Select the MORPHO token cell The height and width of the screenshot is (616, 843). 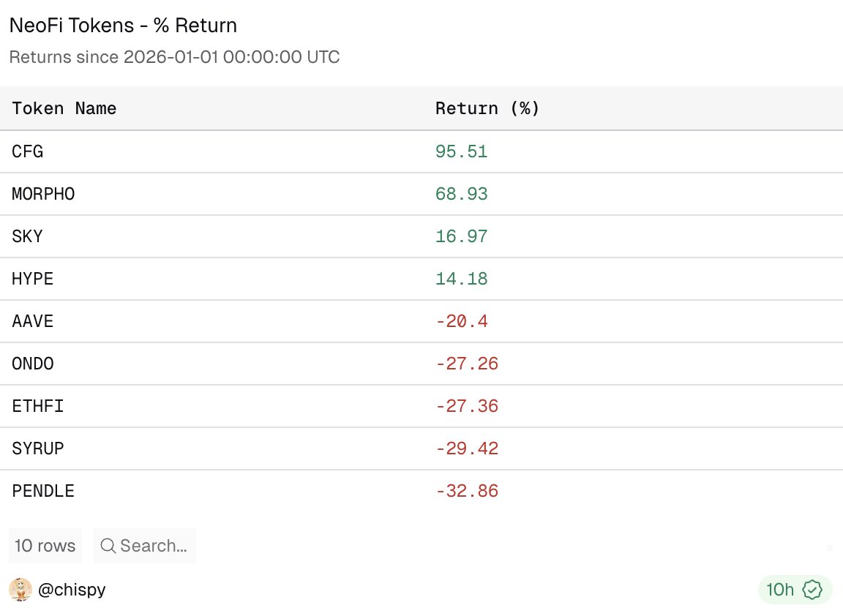[43, 194]
